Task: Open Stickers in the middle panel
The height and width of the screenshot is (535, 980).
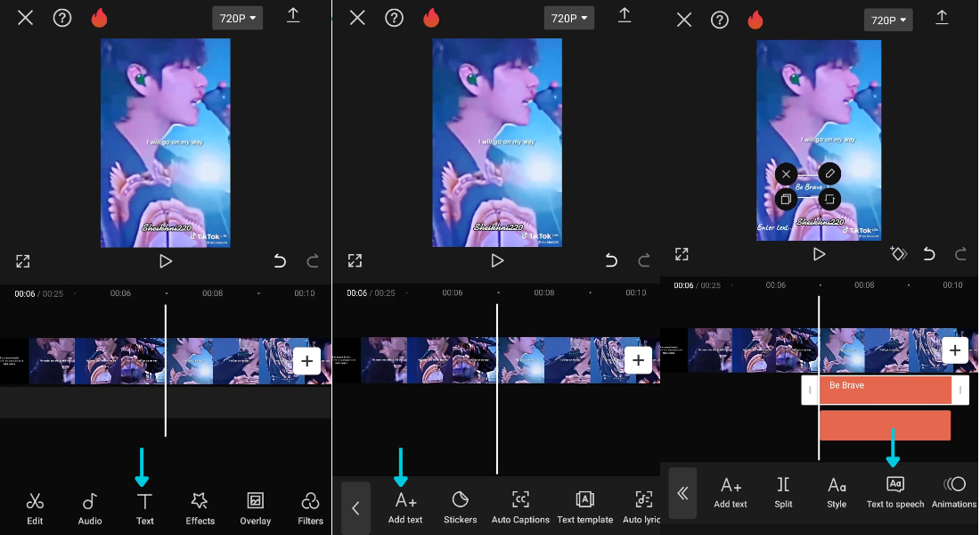Action: 460,507
